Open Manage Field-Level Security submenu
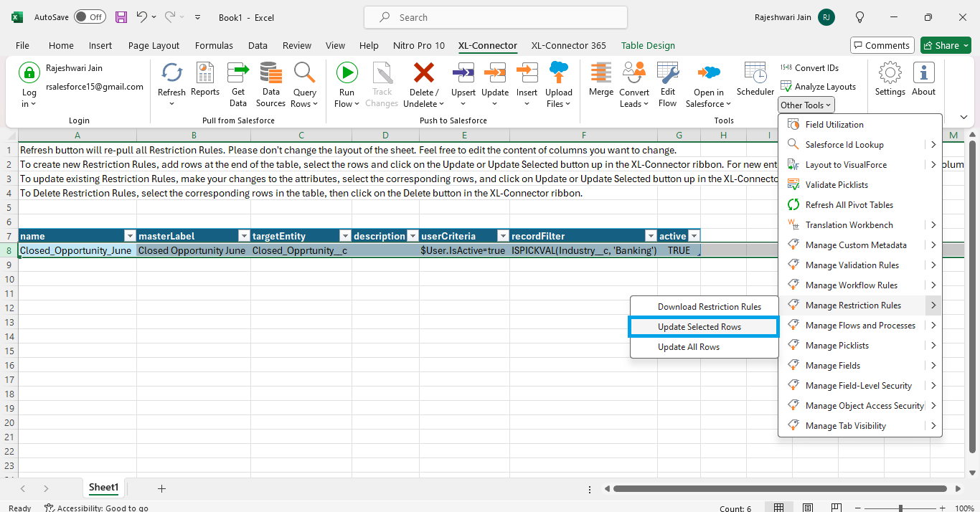Screen dimensions: 980x512 pos(860,386)
